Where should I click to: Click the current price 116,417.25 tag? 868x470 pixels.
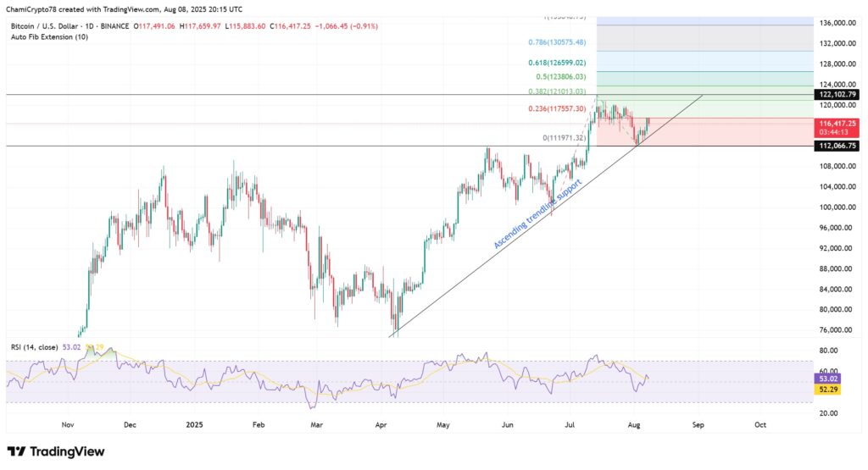[837, 124]
